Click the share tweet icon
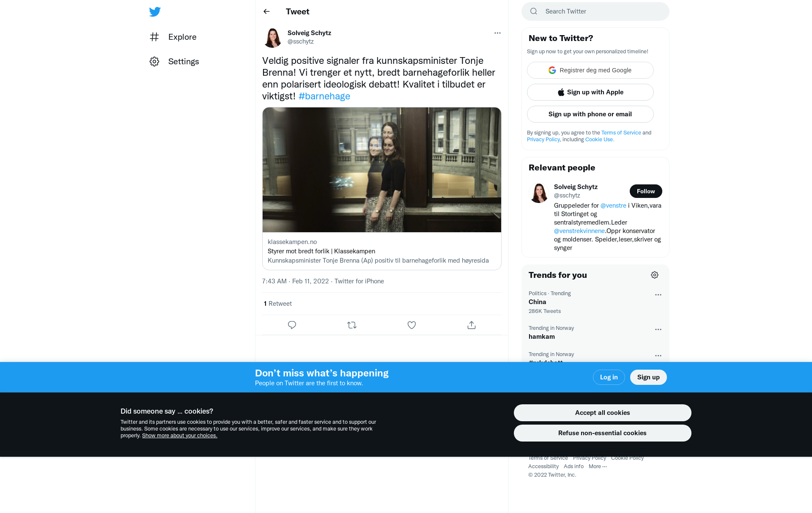This screenshot has width=812, height=513. (x=472, y=325)
